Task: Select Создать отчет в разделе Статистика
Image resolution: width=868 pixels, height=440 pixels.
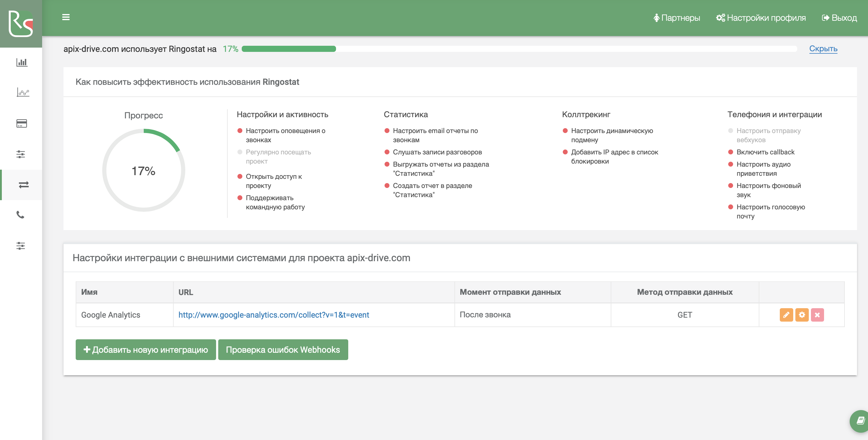Action: point(432,190)
